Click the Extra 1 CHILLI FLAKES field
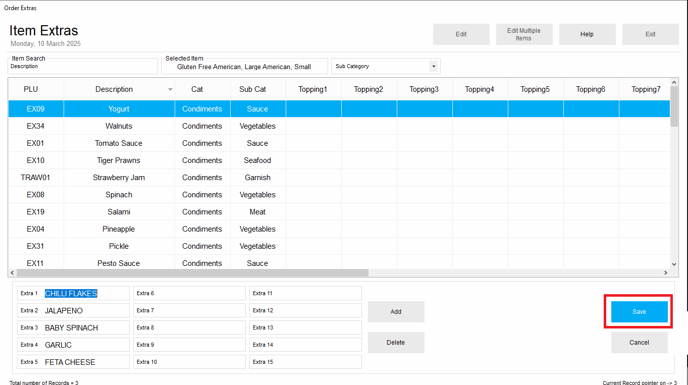The image size is (688, 385). click(x=73, y=293)
